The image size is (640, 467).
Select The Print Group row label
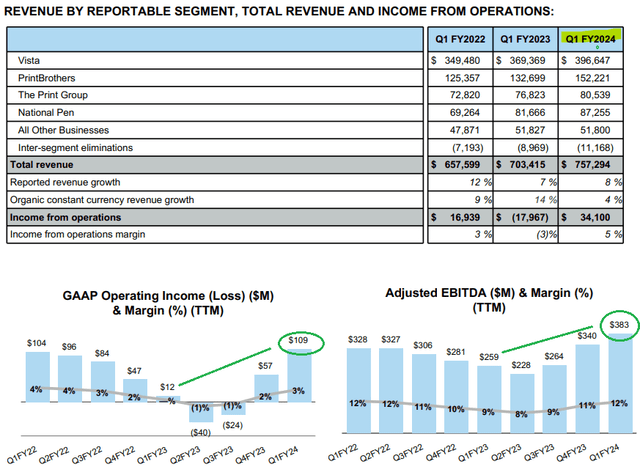(53, 95)
